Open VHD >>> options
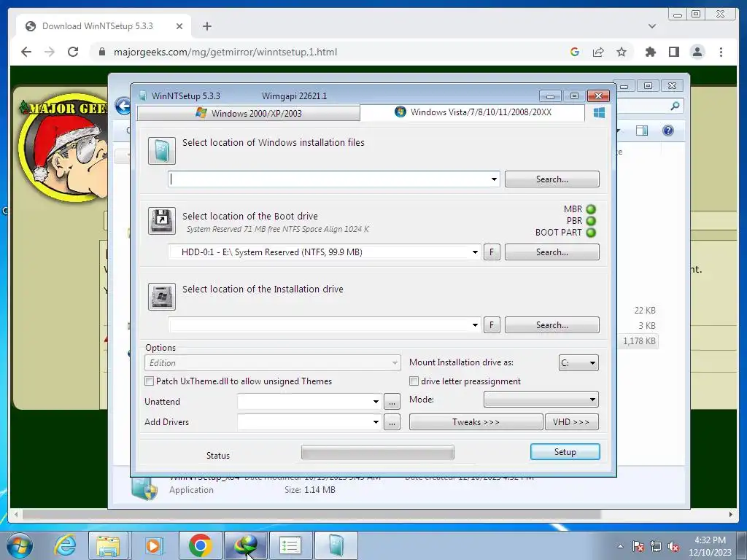Screen dimensions: 747x560 click(571, 422)
